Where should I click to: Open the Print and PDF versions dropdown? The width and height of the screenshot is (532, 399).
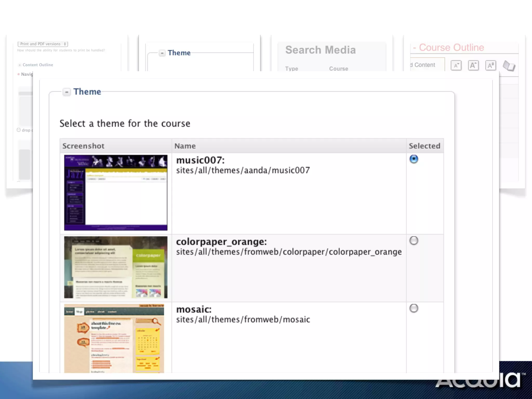[43, 44]
